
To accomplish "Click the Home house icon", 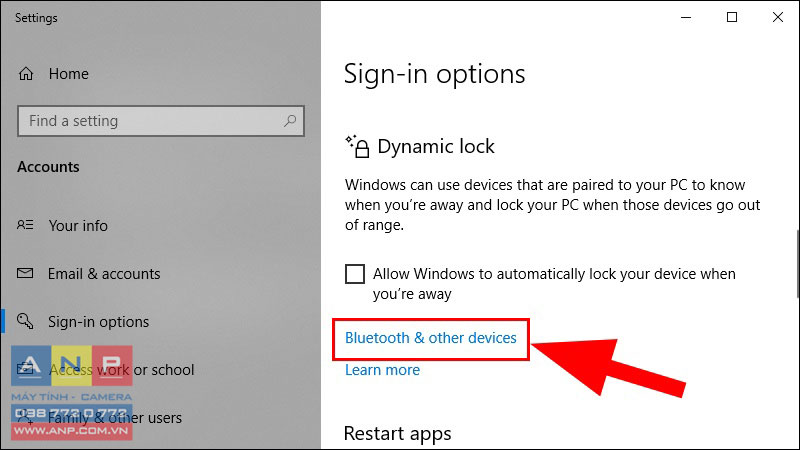I will click(x=26, y=74).
